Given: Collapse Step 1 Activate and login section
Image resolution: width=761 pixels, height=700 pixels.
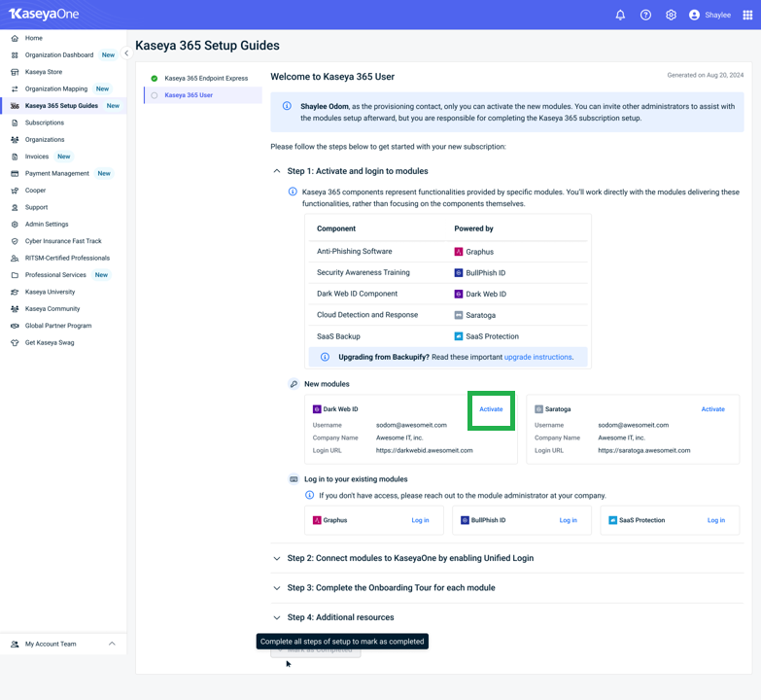Looking at the screenshot, I should [x=277, y=171].
